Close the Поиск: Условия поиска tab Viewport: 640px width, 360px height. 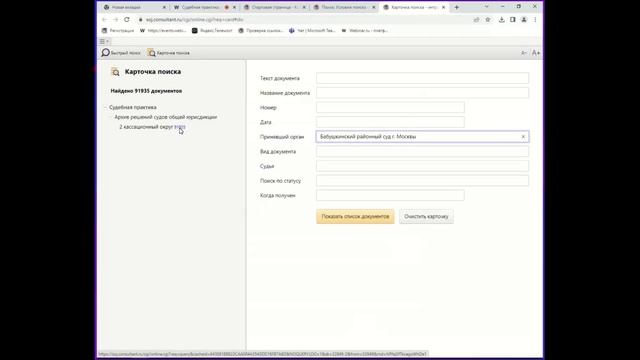coord(373,7)
